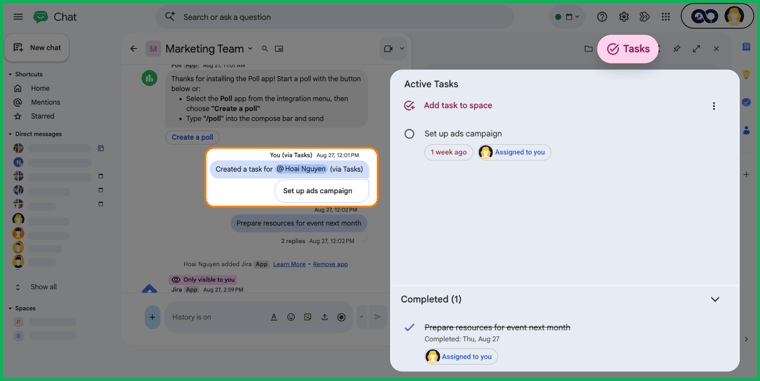The height and width of the screenshot is (381, 760).
Task: Open the Google apps grid
Action: 666,17
